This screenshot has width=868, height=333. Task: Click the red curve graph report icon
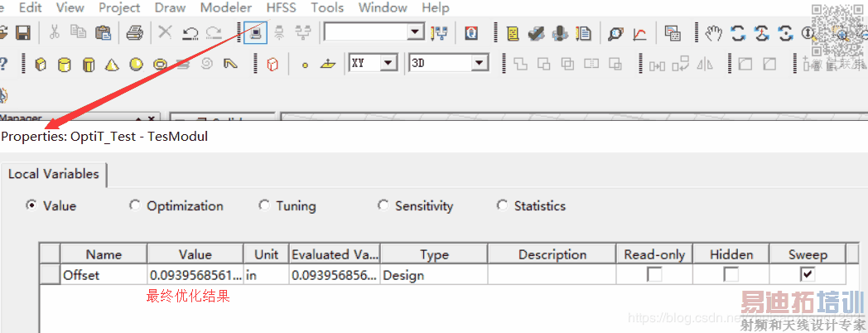click(640, 34)
